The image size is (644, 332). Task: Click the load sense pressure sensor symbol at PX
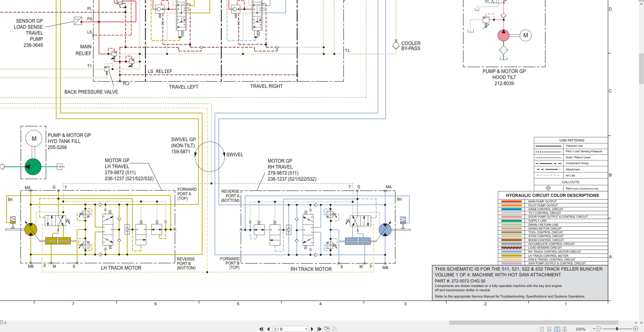click(x=78, y=20)
